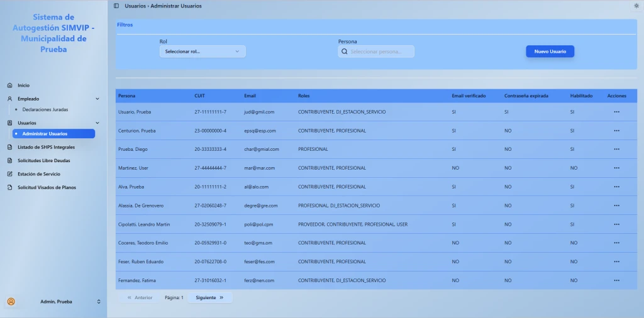Viewport: 644px width, 318px height.
Task: Open Estación de Servicio page
Action: click(39, 174)
